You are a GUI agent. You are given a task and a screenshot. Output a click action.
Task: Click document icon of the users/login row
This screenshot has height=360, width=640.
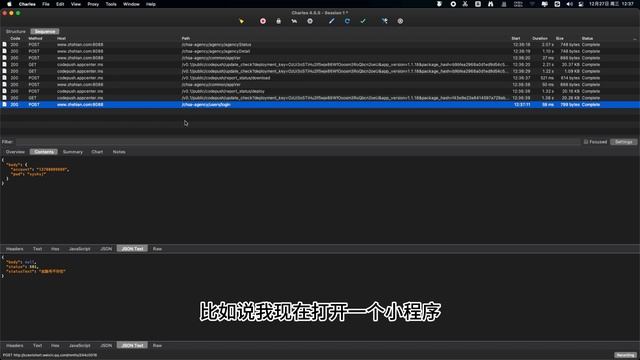coord(4,104)
